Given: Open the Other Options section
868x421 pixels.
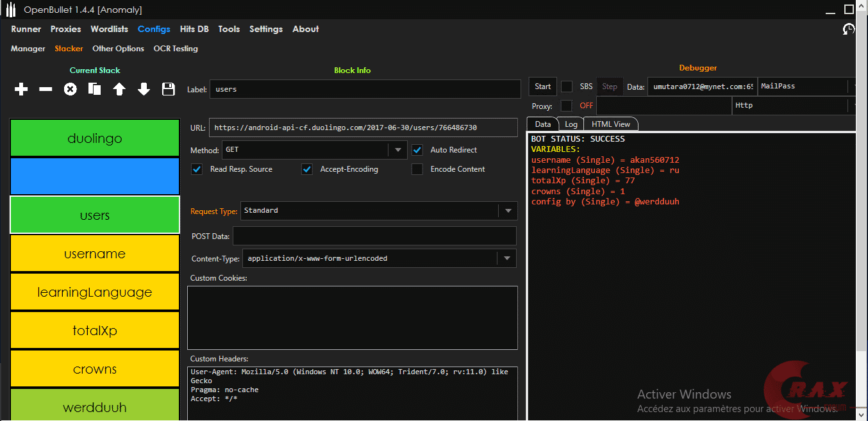Looking at the screenshot, I should (x=118, y=49).
